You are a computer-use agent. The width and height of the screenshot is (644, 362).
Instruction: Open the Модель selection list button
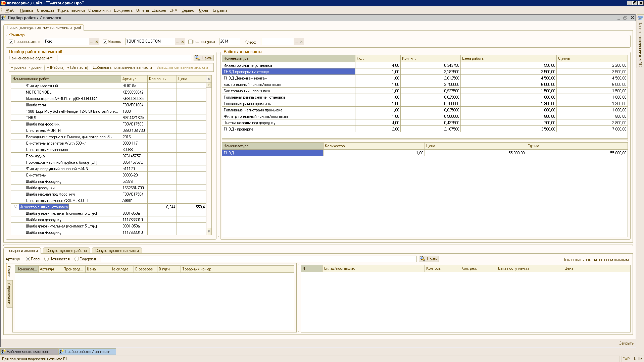[x=178, y=42]
